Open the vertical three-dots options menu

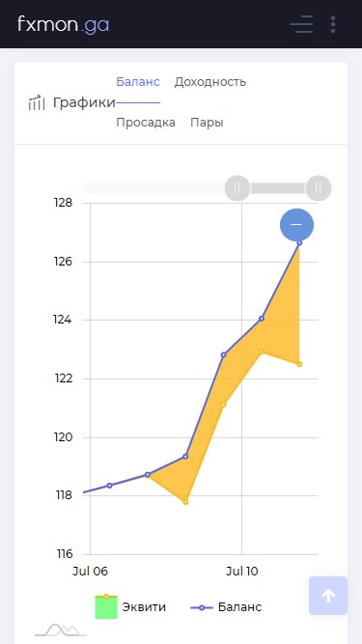coord(333,24)
